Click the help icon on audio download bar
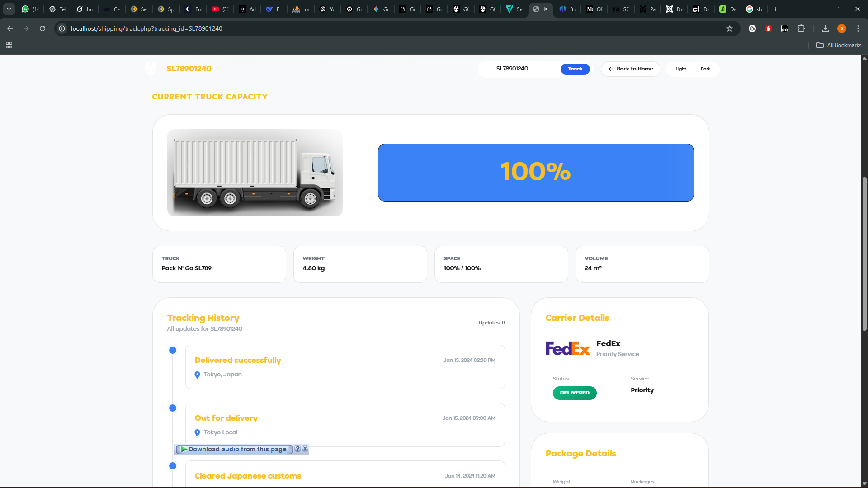 297,449
